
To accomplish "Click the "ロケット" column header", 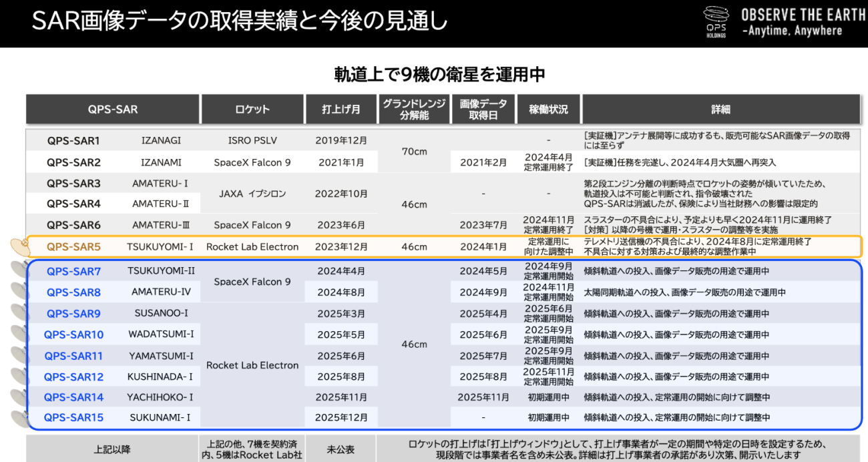I will 252,109.
